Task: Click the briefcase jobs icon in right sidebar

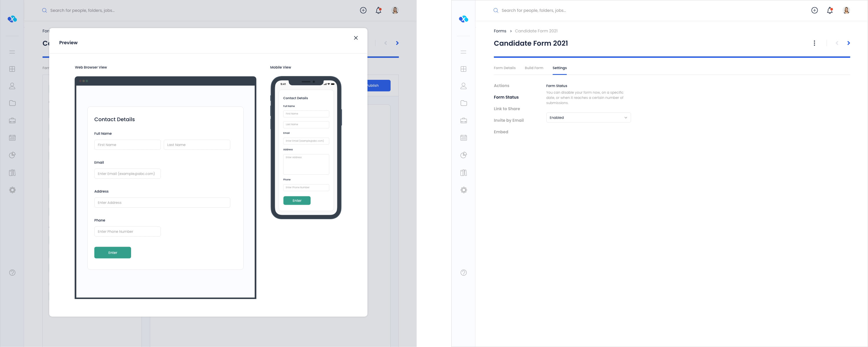Action: click(x=464, y=120)
